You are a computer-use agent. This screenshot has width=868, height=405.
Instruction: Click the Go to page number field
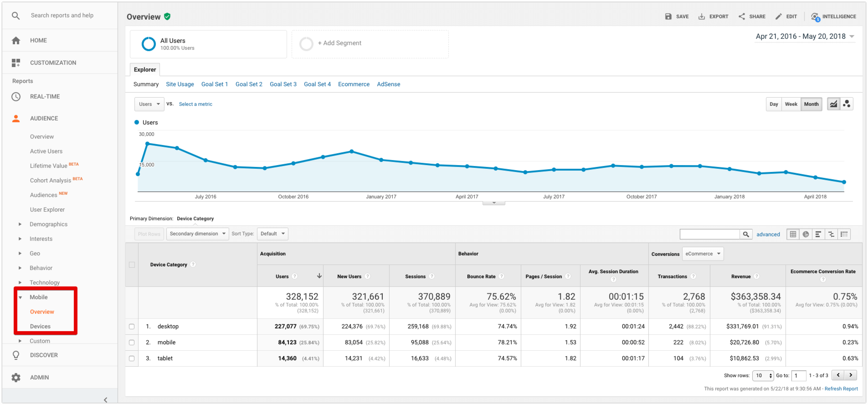[x=799, y=376]
